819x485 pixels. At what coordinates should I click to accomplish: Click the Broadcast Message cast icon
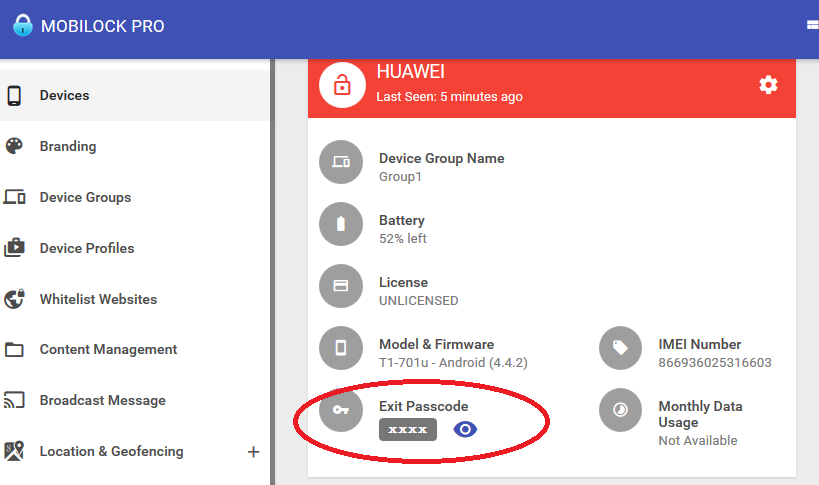(14, 400)
